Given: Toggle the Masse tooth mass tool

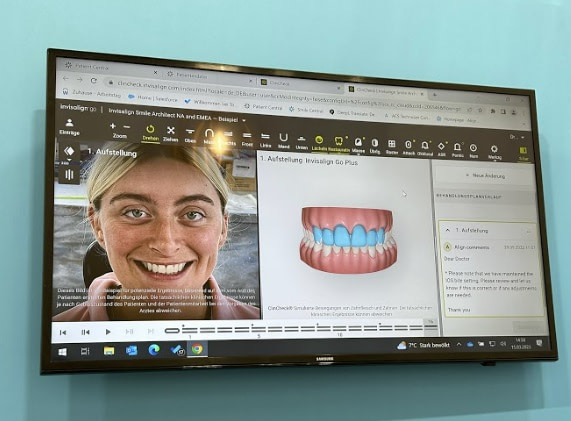Looking at the screenshot, I should point(358,145).
